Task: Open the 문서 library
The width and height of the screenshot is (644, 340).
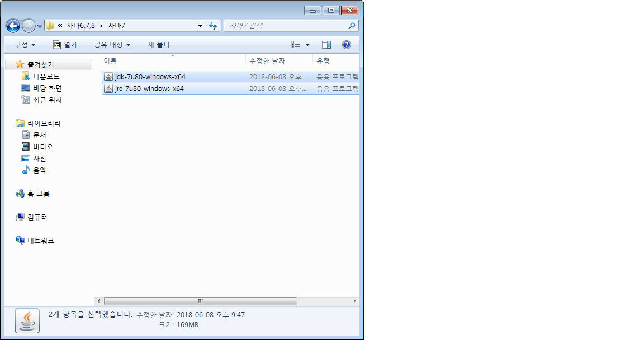Action: tap(40, 135)
